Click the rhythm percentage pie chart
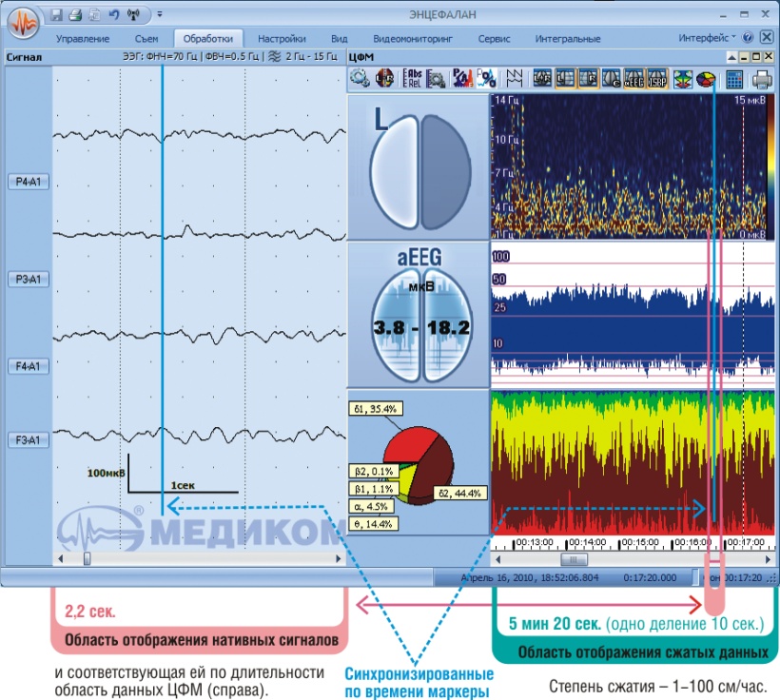780x700 pixels. (x=418, y=465)
